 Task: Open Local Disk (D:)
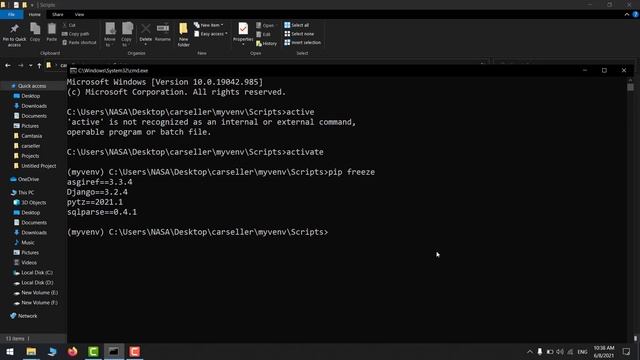click(33, 282)
